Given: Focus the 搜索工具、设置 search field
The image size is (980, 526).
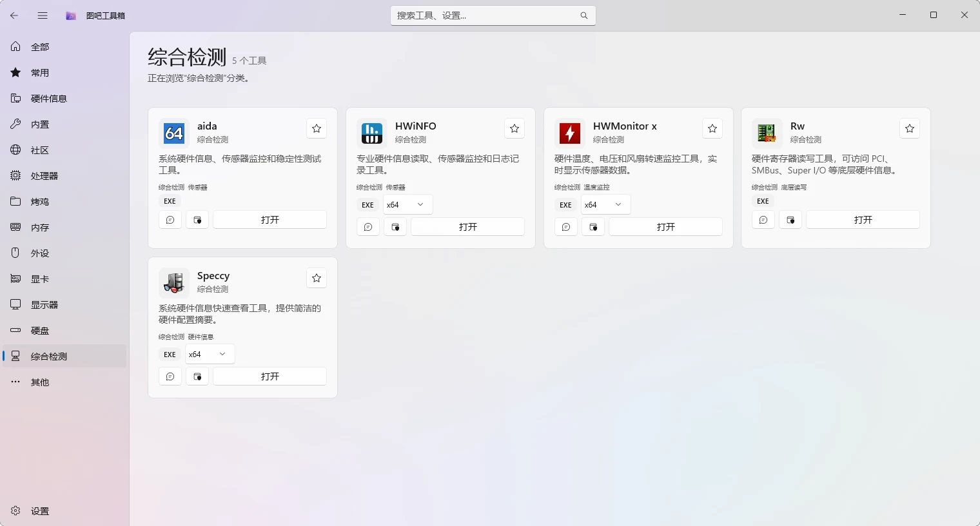Looking at the screenshot, I should (x=493, y=15).
